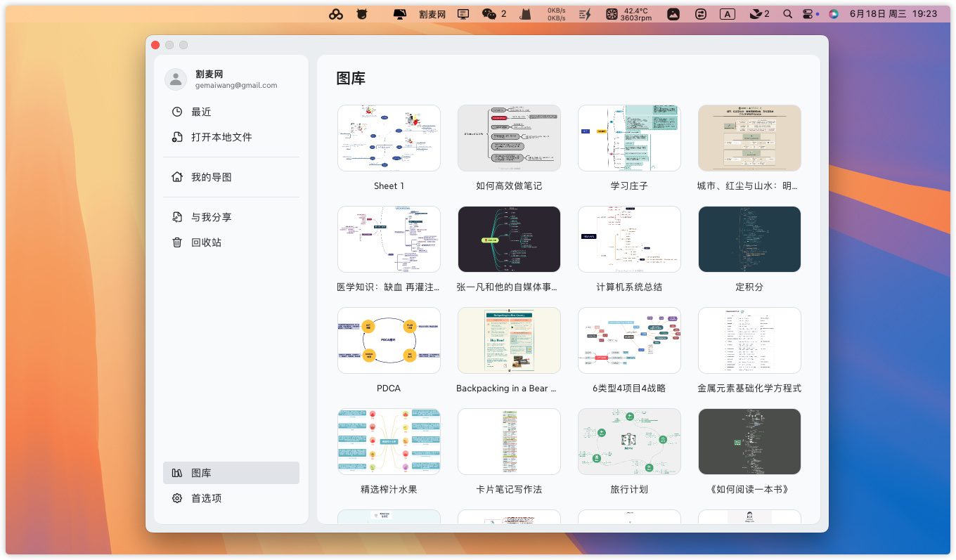Open 割麦网 menu bar item

click(432, 13)
